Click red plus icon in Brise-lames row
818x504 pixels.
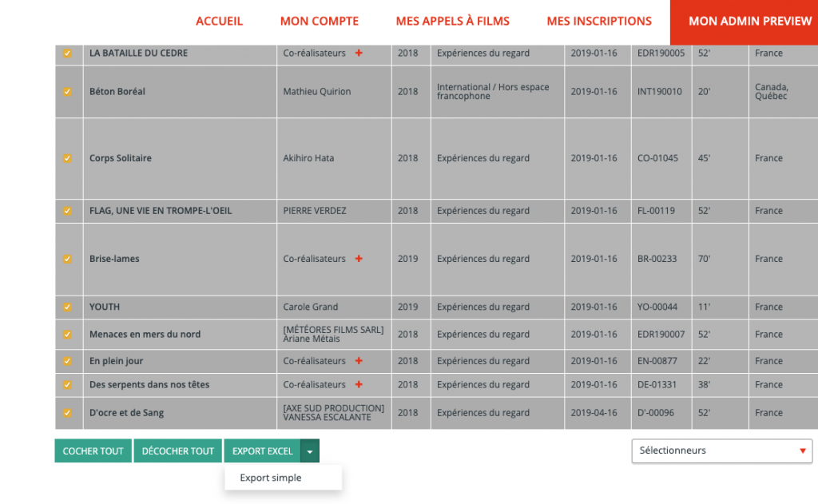359,259
